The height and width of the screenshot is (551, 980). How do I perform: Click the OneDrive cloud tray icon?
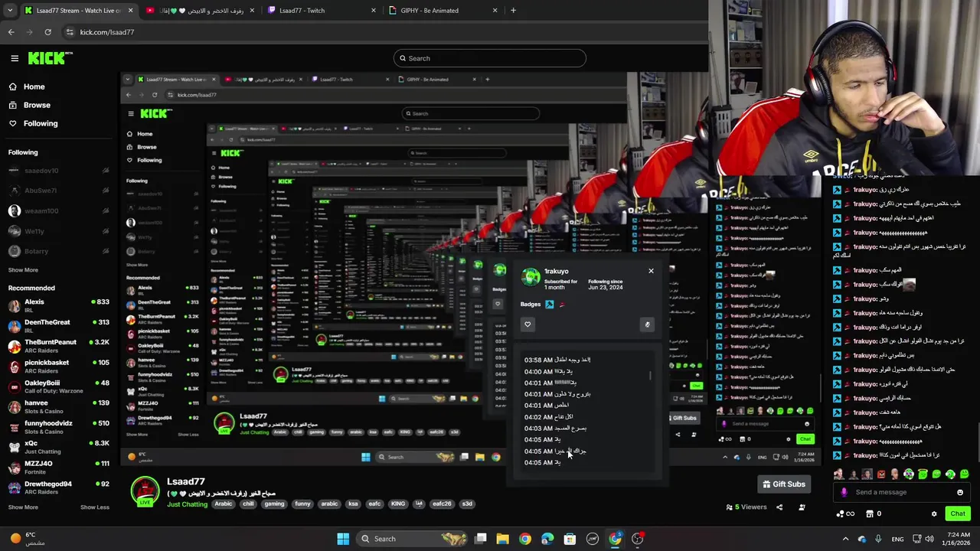coord(862,539)
